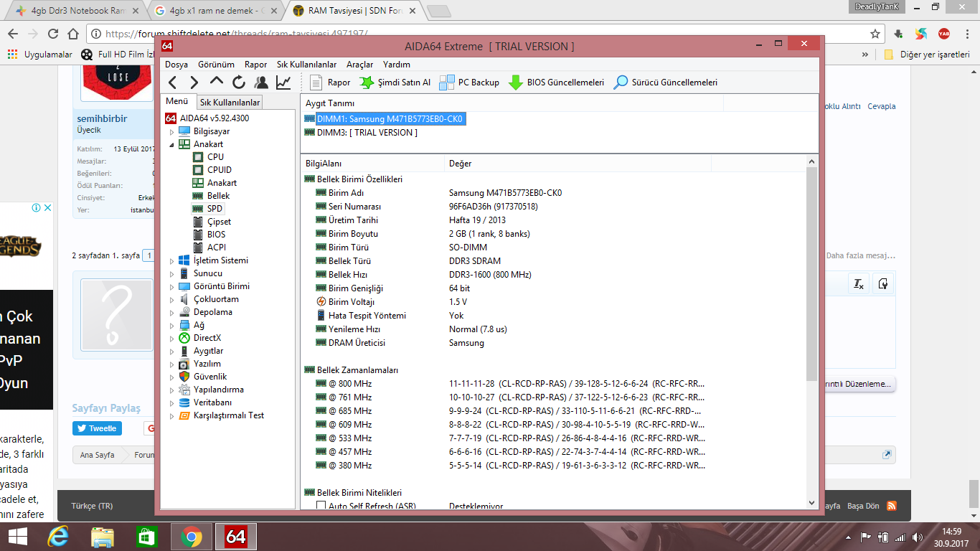Click the Windows Start button

[18, 537]
